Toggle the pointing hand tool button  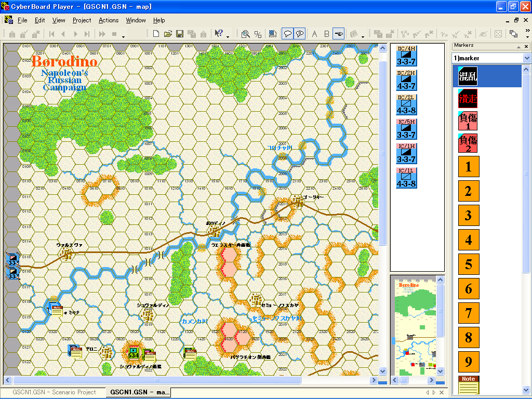pos(338,34)
